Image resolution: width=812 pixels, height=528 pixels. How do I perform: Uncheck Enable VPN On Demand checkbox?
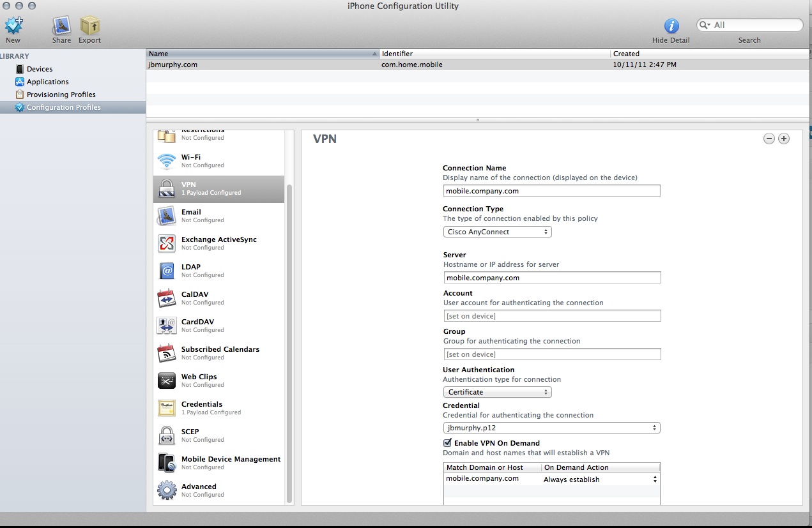447,443
